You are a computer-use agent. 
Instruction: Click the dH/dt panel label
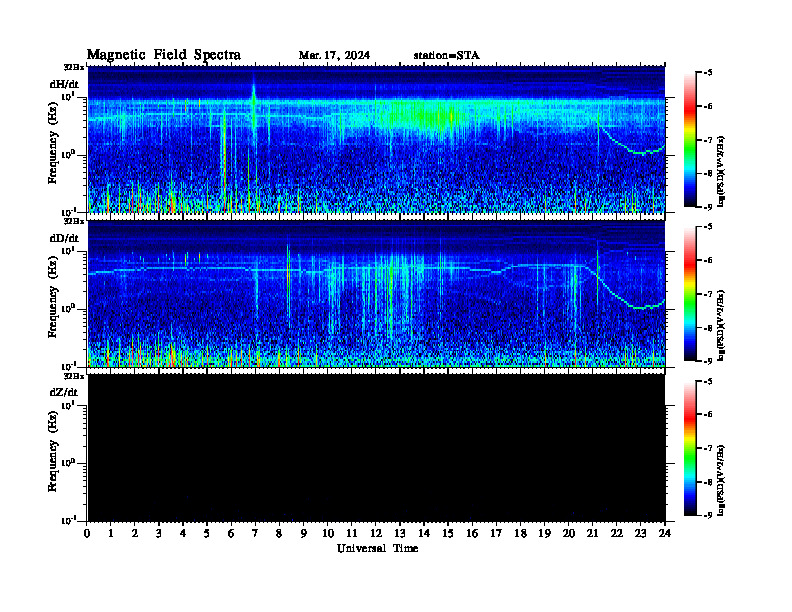(x=64, y=84)
